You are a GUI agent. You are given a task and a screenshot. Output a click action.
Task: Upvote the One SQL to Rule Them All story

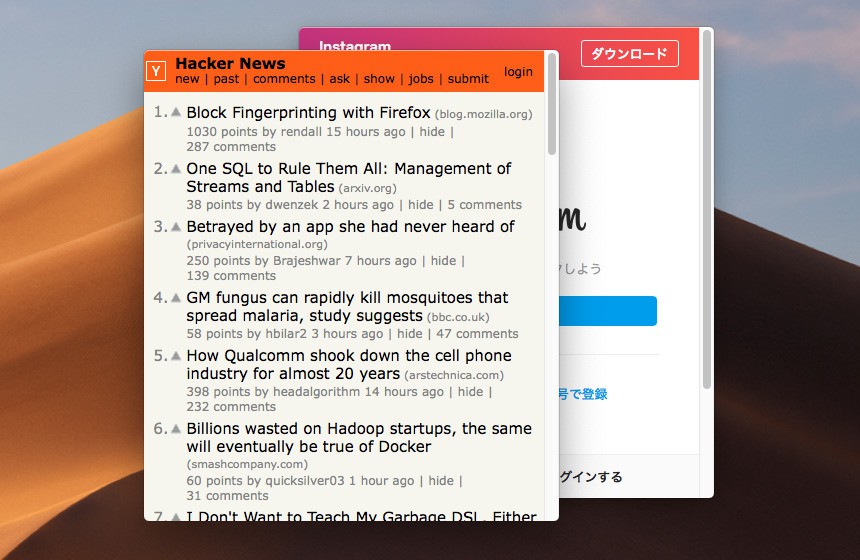click(x=176, y=168)
